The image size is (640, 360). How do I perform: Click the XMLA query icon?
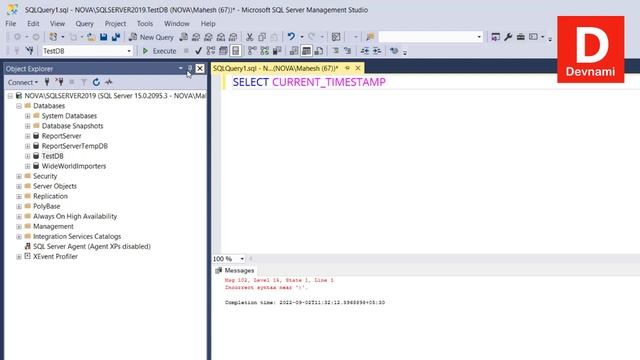pos(221,37)
